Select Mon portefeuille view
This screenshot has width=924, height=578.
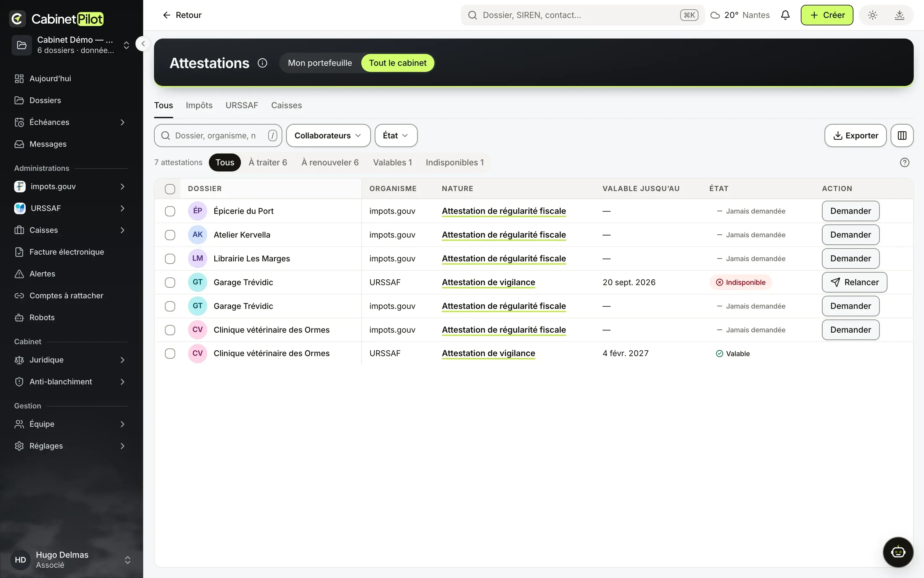point(320,63)
